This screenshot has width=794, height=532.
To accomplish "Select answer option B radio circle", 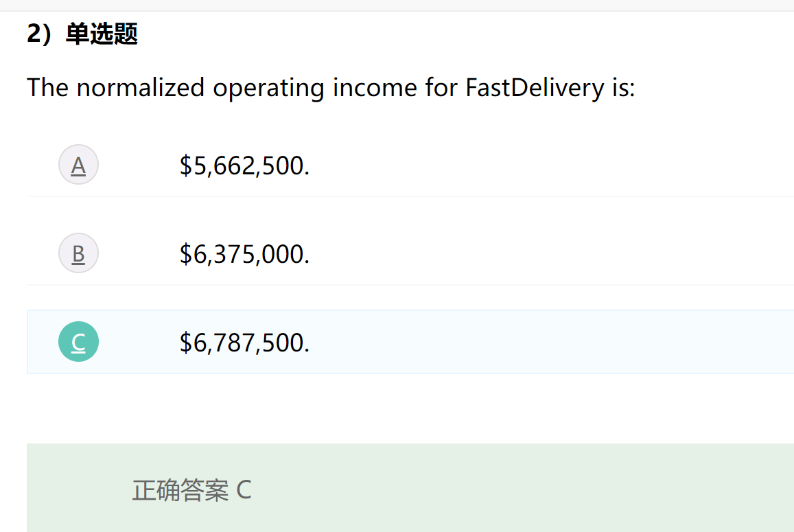I will pos(78,253).
